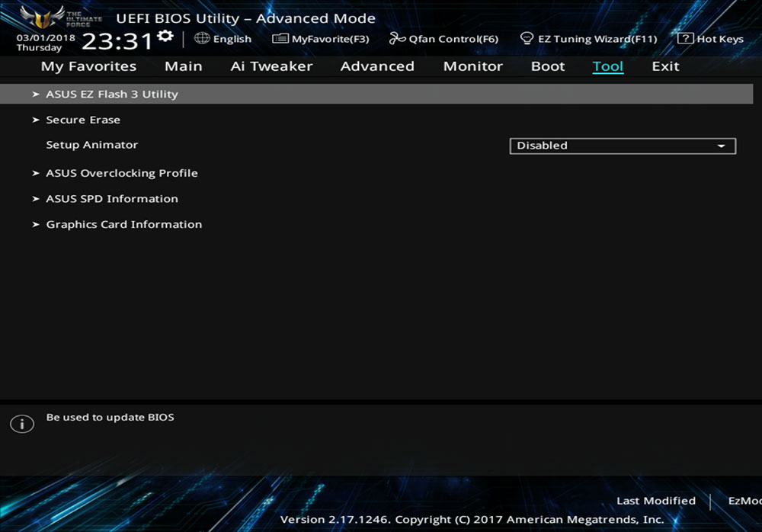The height and width of the screenshot is (532, 762).
Task: Click the globe language icon
Action: tap(202, 38)
